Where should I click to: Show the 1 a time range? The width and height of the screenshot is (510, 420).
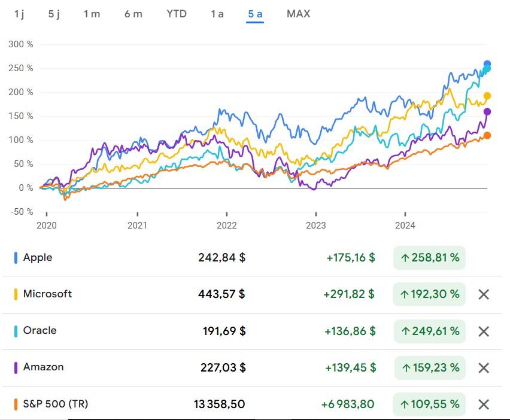217,14
